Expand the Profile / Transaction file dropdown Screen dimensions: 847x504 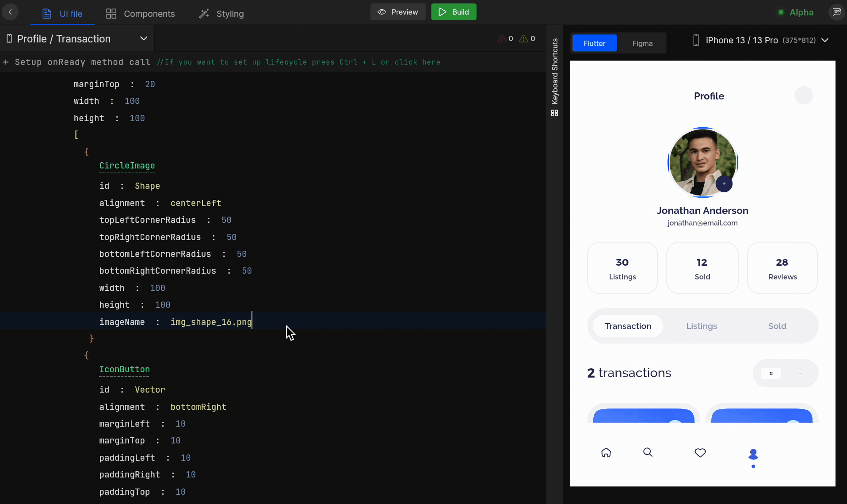144,38
